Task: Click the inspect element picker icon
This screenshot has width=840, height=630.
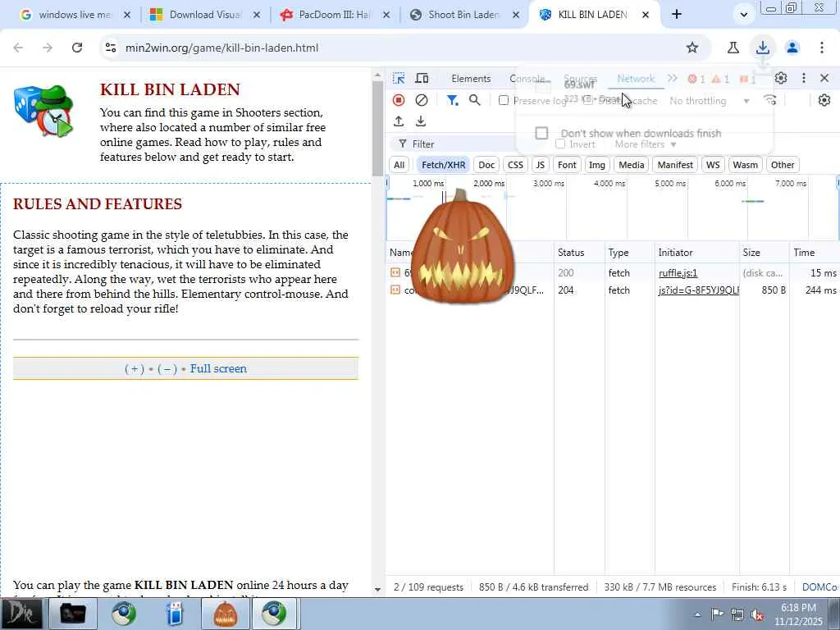Action: (399, 78)
